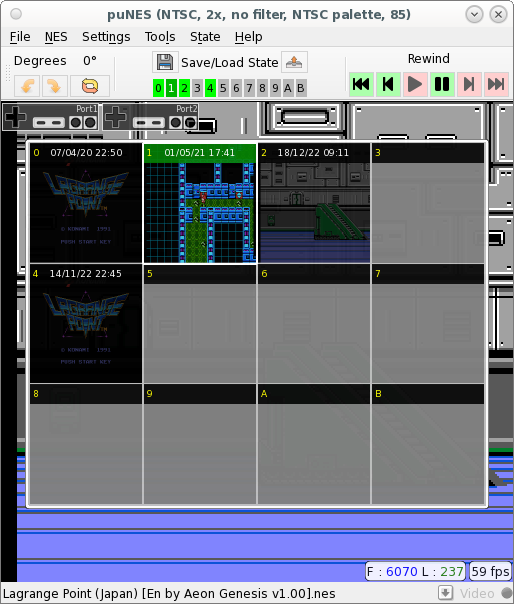The width and height of the screenshot is (514, 604).
Task: Select save slot 5 in toolbar
Action: (223, 88)
